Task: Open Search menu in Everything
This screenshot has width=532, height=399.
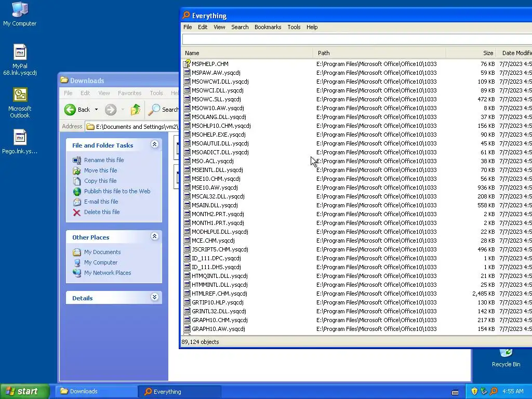Action: click(x=240, y=27)
